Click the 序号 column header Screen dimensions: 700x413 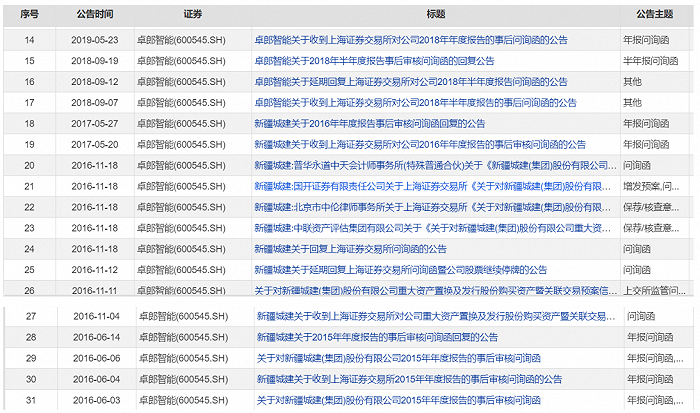pyautogui.click(x=29, y=14)
